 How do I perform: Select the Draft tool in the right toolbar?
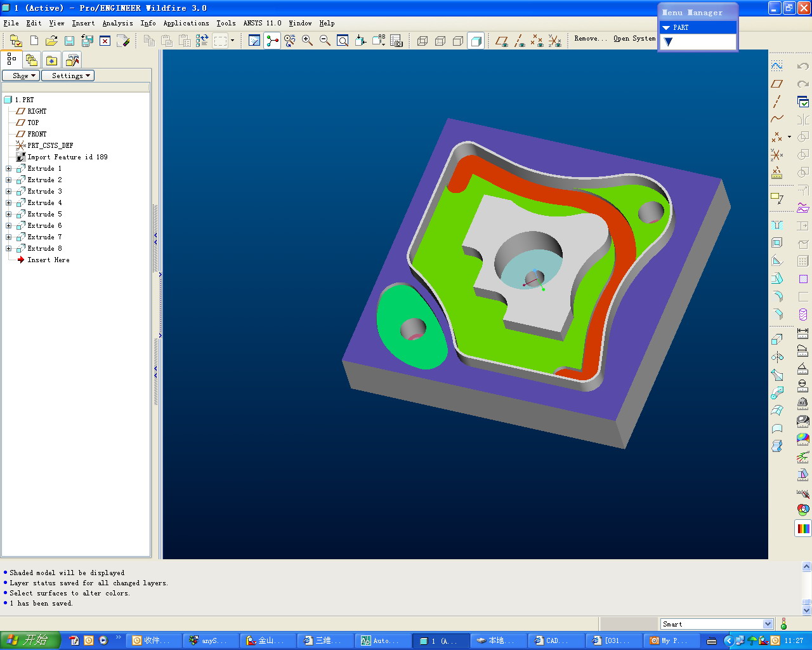777,279
